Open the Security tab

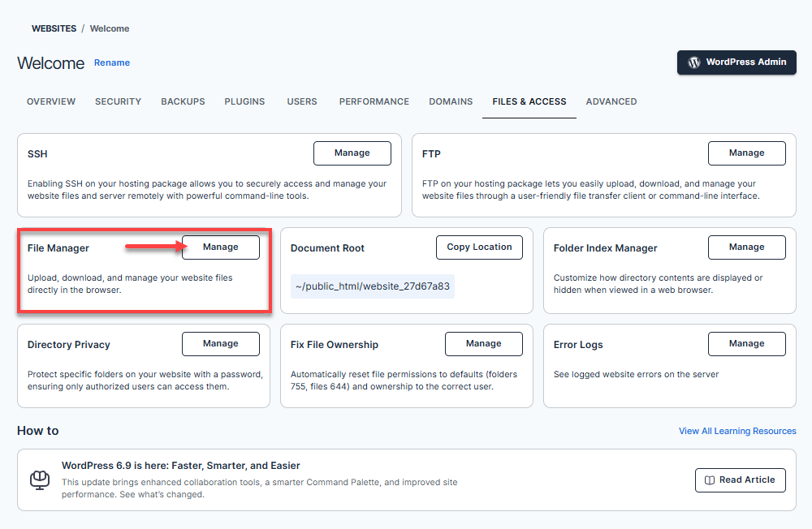(x=118, y=102)
